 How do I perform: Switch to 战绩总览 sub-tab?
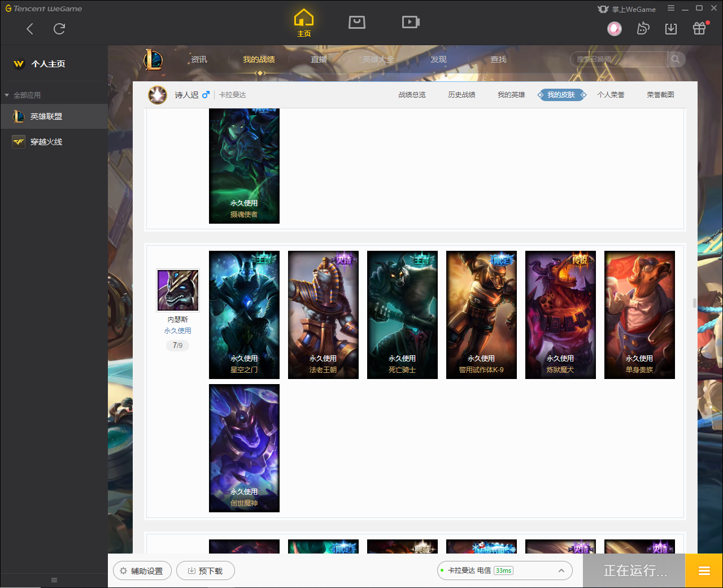point(412,95)
